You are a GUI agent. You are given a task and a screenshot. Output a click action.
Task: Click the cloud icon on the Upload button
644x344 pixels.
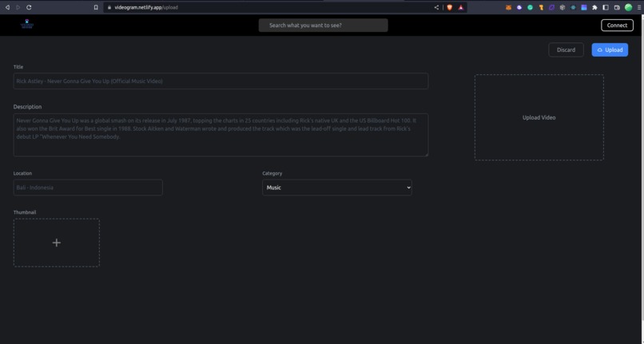tap(599, 49)
